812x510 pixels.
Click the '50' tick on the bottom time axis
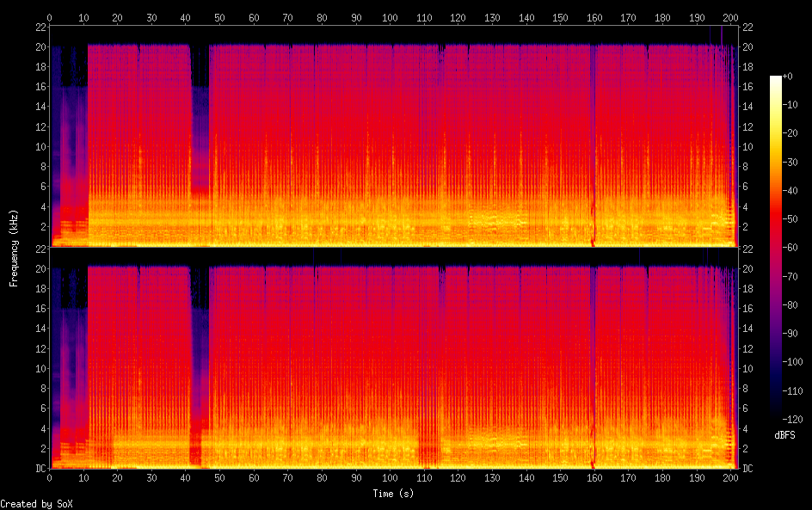click(x=219, y=478)
